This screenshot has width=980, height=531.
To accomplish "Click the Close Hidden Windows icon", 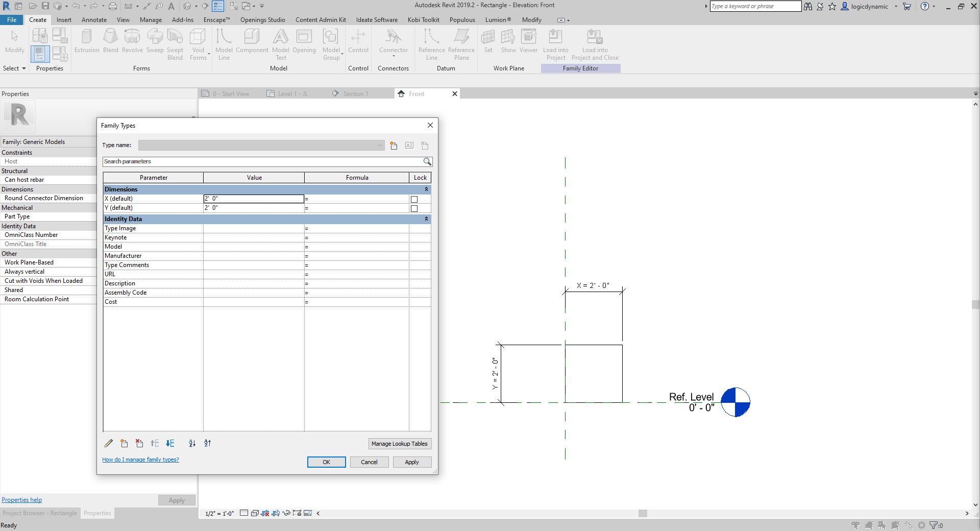I will pyautogui.click(x=234, y=6).
